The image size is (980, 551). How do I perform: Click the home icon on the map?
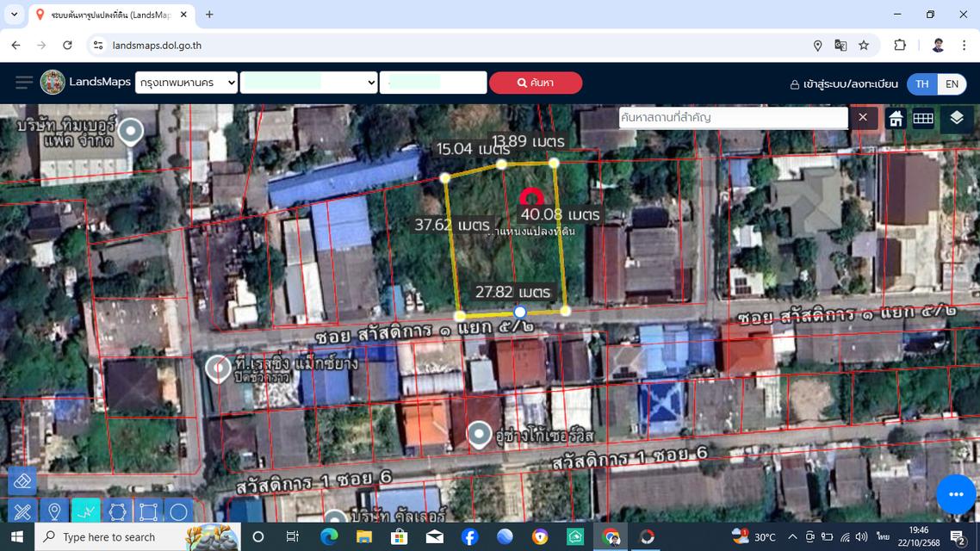896,118
